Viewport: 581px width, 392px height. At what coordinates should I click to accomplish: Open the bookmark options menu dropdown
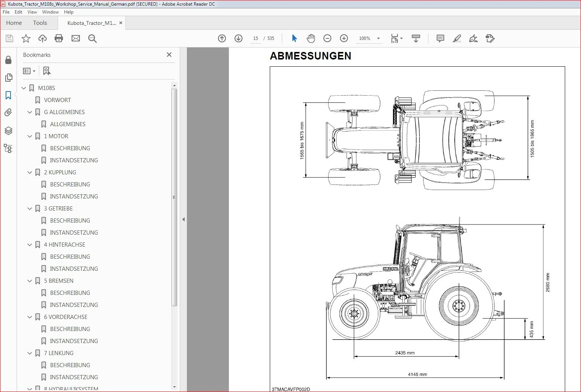[x=29, y=71]
